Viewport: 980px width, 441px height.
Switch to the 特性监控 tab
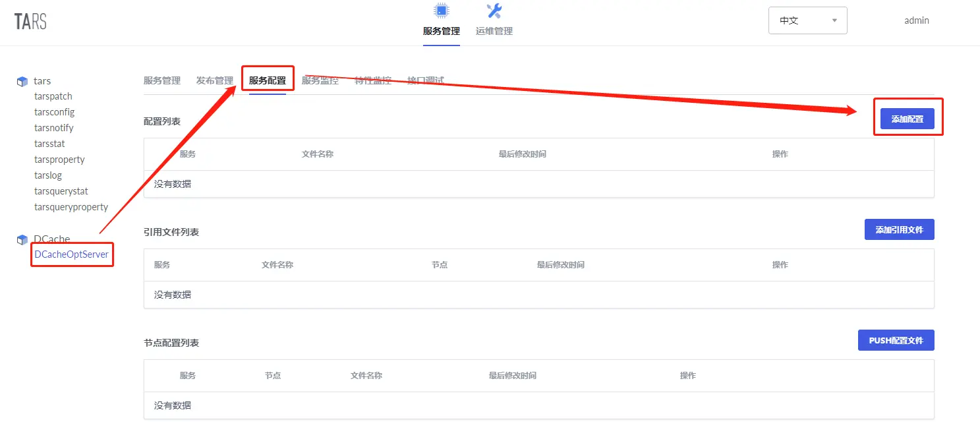pos(372,80)
